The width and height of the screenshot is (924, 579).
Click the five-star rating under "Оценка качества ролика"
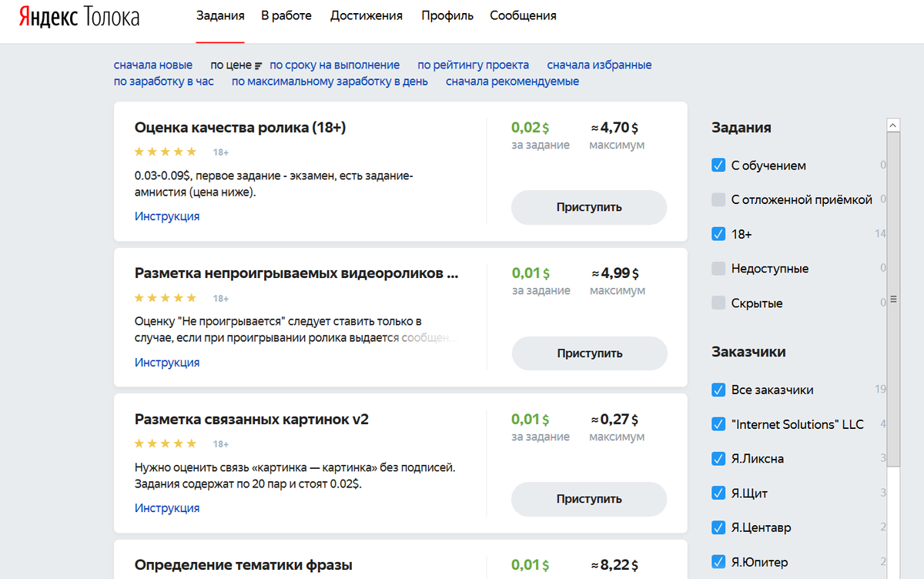coord(166,152)
